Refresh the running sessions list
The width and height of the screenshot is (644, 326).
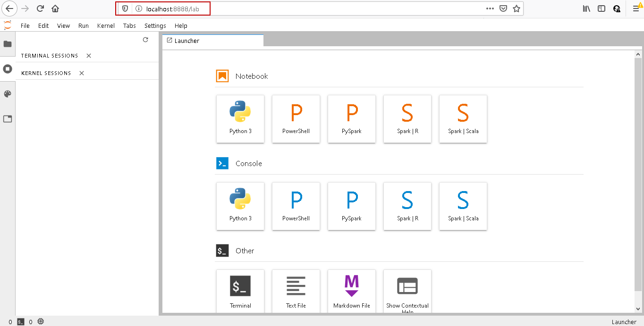click(x=145, y=40)
